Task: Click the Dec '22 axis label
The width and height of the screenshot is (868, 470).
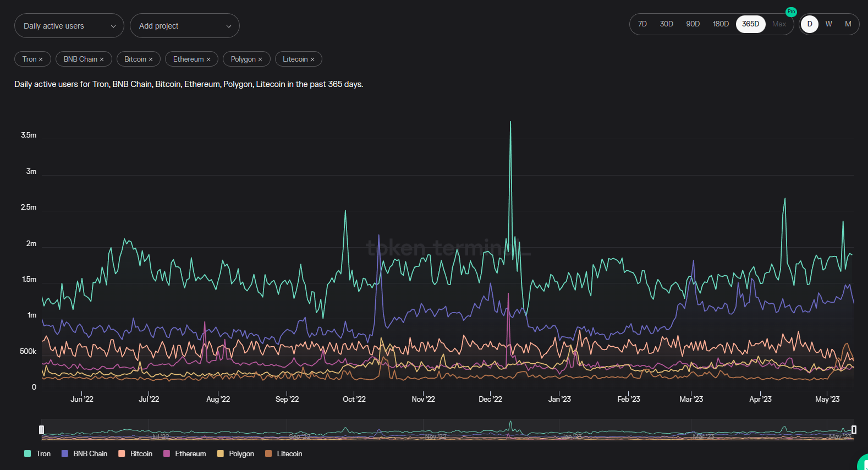Action: click(x=490, y=400)
